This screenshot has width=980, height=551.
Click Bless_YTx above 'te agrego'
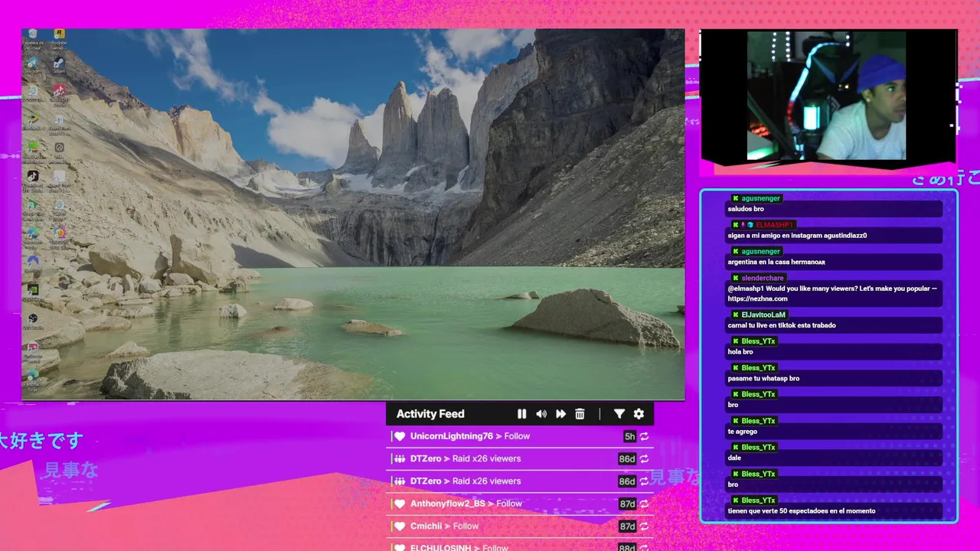coord(758,421)
